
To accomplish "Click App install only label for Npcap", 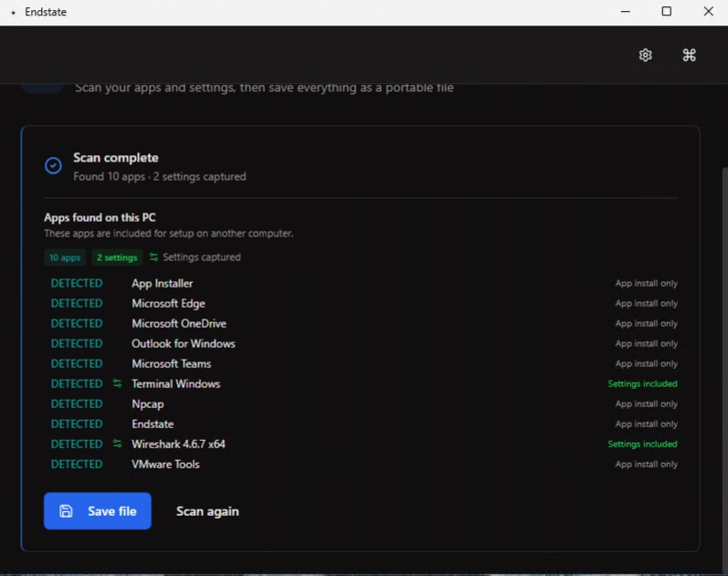I will point(647,403).
